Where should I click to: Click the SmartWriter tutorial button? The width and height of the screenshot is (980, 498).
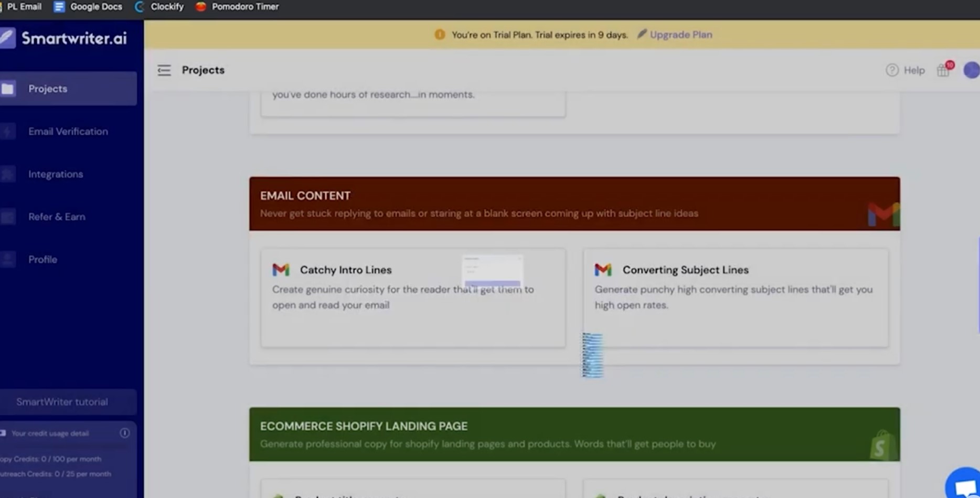[68, 402]
